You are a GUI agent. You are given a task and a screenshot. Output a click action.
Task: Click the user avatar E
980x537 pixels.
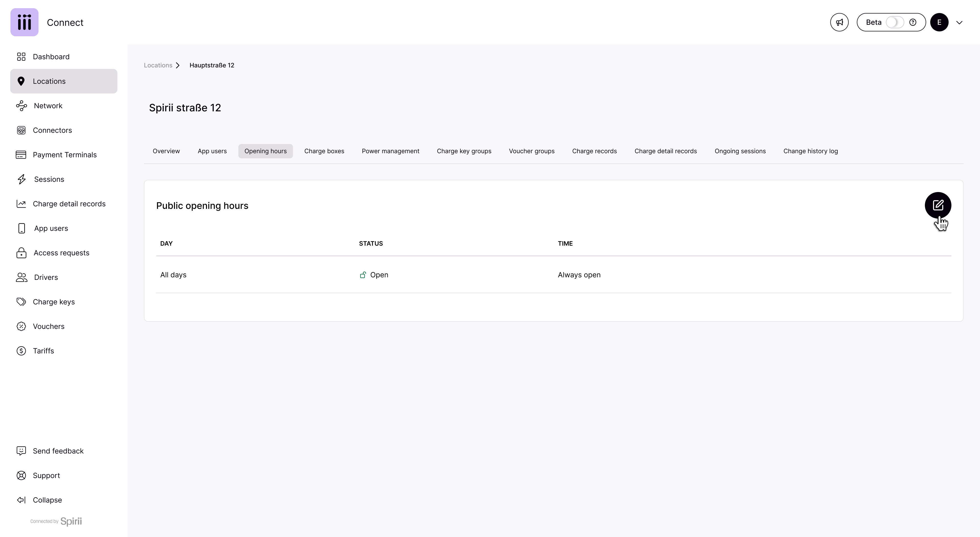coord(939,22)
